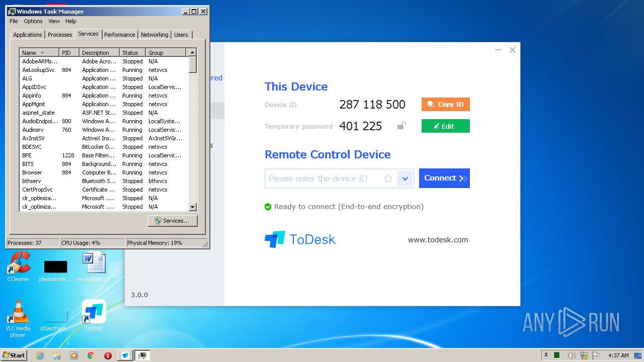Launch Google Chrome from the taskbar
The image size is (644, 362).
pyautogui.click(x=91, y=355)
